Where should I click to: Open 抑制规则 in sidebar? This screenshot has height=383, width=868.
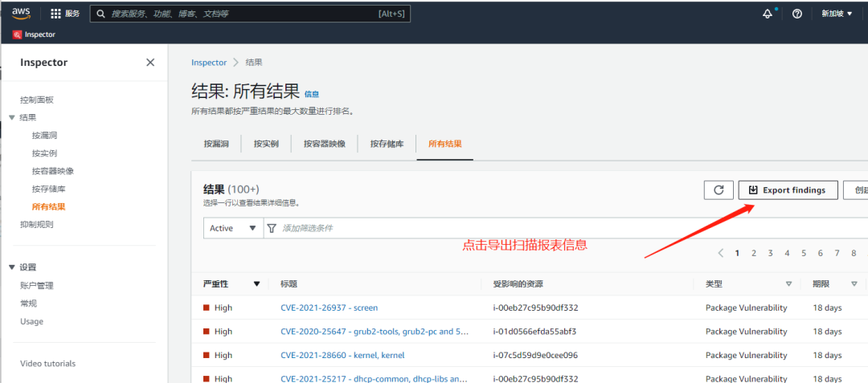(36, 224)
